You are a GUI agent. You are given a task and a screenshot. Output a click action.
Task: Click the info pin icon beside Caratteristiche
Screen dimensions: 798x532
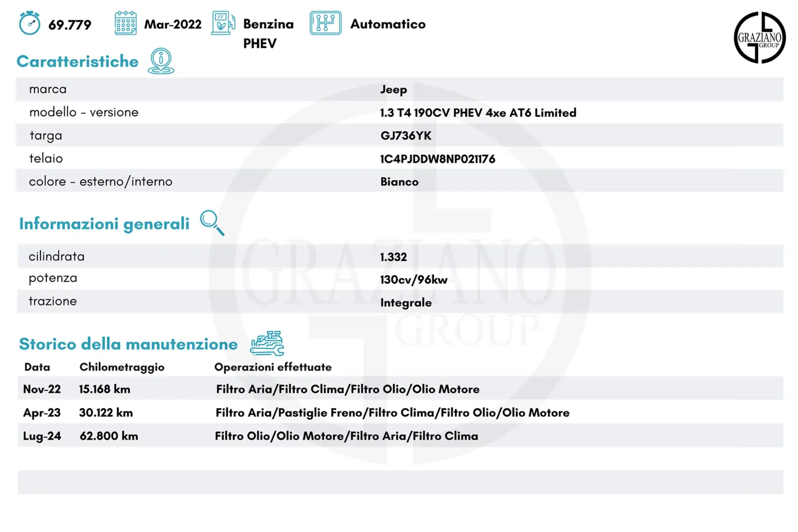(x=161, y=61)
